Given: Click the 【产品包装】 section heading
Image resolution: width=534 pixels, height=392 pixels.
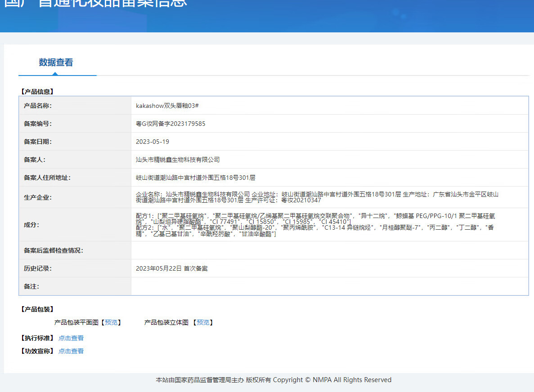Looking at the screenshot, I should click(x=37, y=309).
